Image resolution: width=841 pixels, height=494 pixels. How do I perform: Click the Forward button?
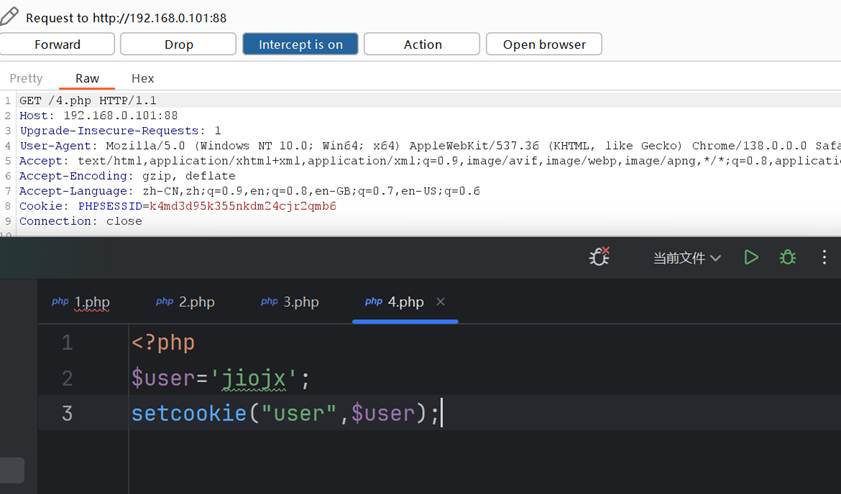[57, 45]
